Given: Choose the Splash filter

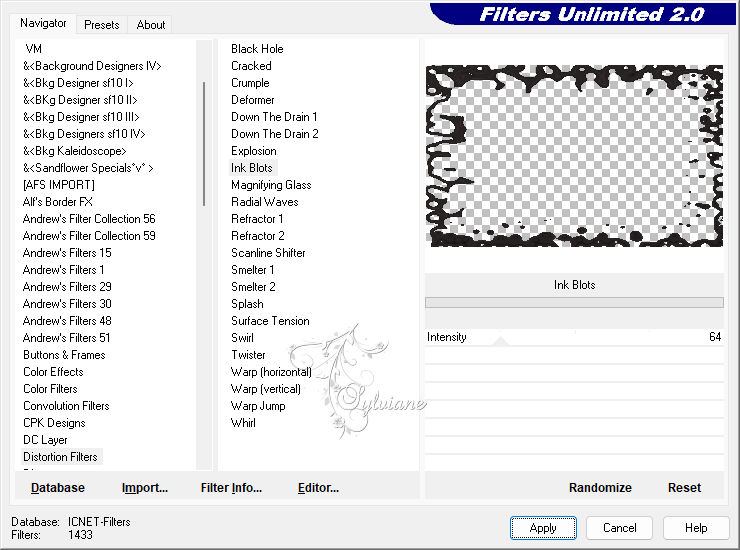Looking at the screenshot, I should tap(247, 304).
